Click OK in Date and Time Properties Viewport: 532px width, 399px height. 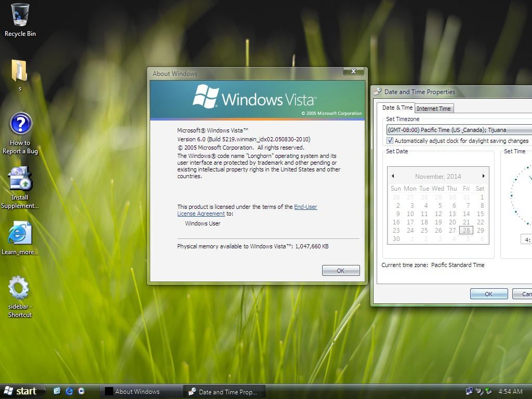coord(488,294)
